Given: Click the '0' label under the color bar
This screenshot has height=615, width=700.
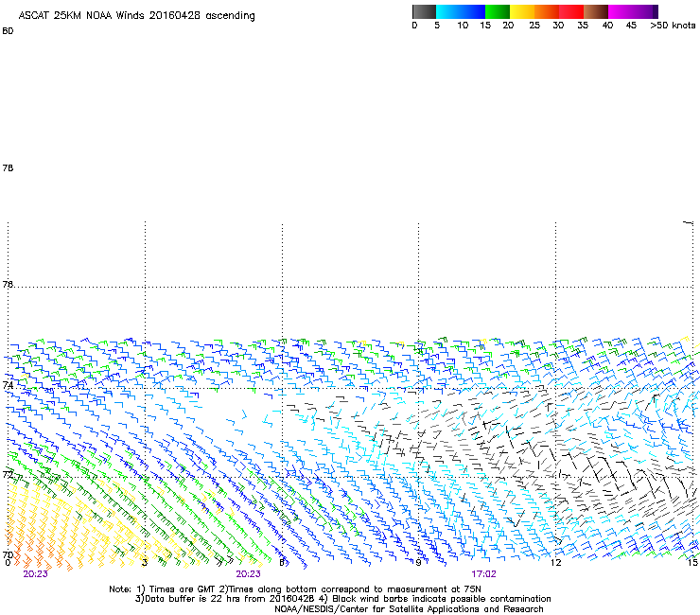Looking at the screenshot, I should [x=414, y=26].
